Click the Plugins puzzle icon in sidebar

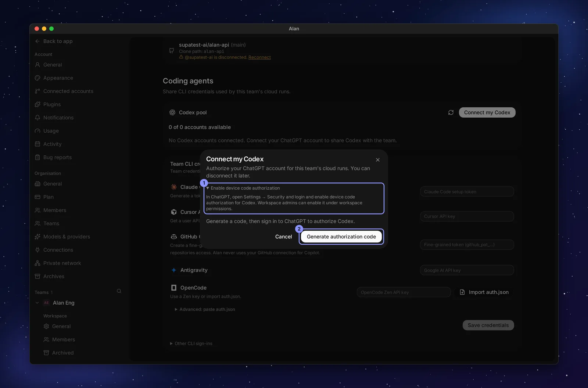pyautogui.click(x=37, y=104)
